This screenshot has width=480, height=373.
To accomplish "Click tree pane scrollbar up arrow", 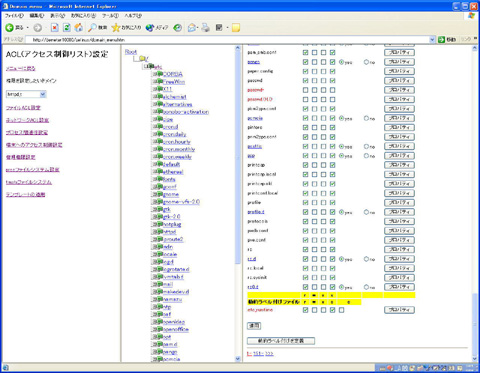I will click(238, 48).
